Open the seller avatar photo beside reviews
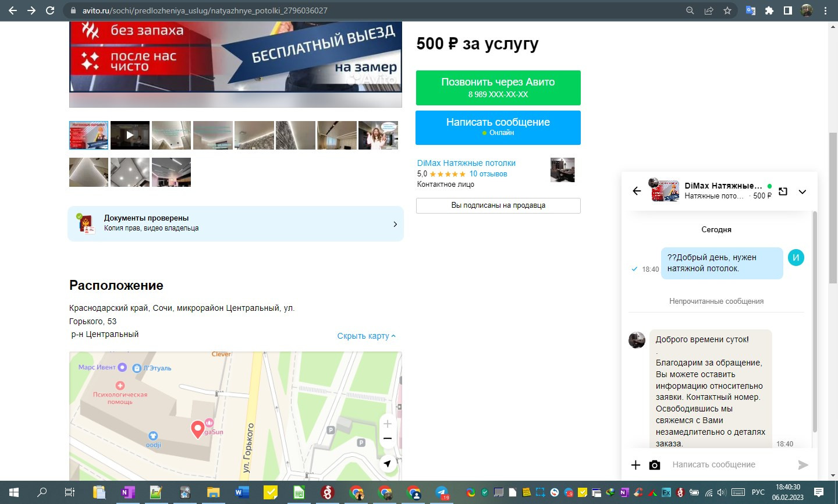 point(563,170)
